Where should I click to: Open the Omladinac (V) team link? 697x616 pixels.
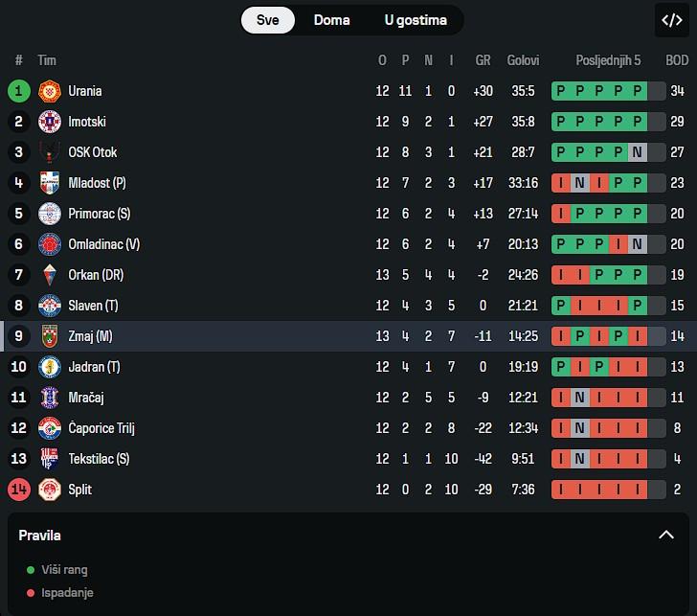104,244
